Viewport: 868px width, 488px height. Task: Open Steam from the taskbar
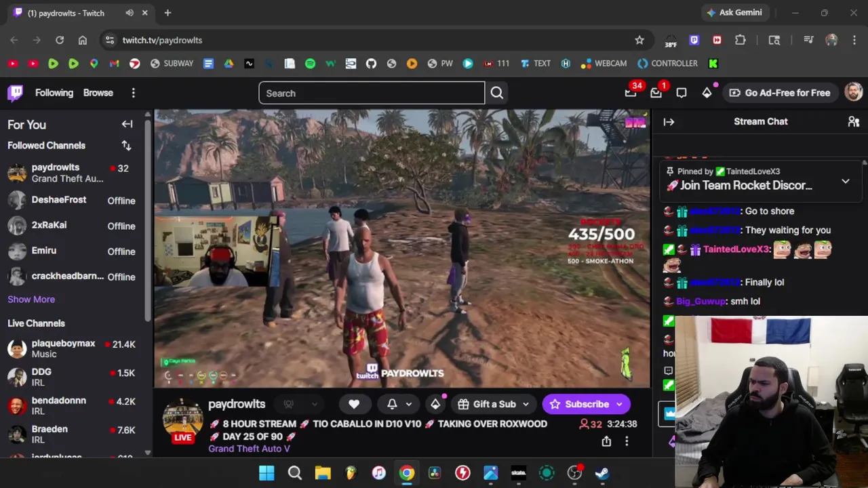tap(602, 473)
